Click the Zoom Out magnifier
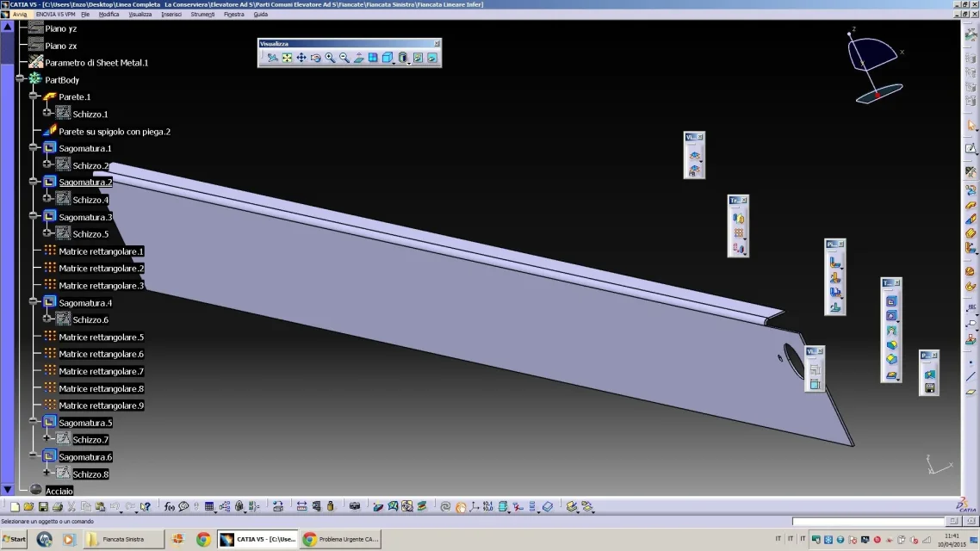 [344, 58]
